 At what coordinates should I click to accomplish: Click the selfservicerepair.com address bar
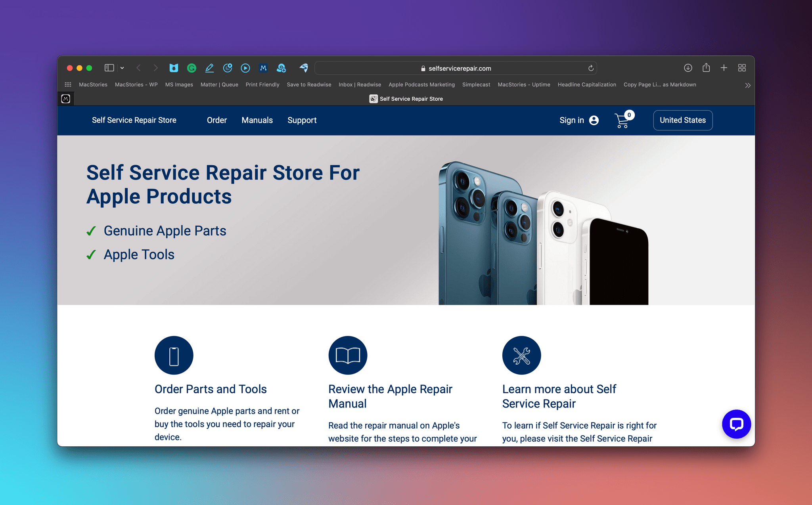coord(456,68)
